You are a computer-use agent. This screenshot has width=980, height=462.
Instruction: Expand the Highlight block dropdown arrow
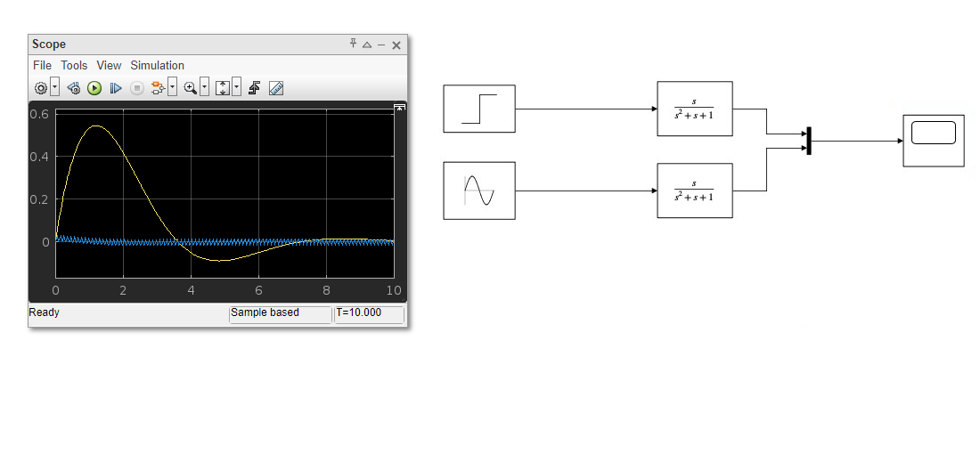tap(173, 88)
